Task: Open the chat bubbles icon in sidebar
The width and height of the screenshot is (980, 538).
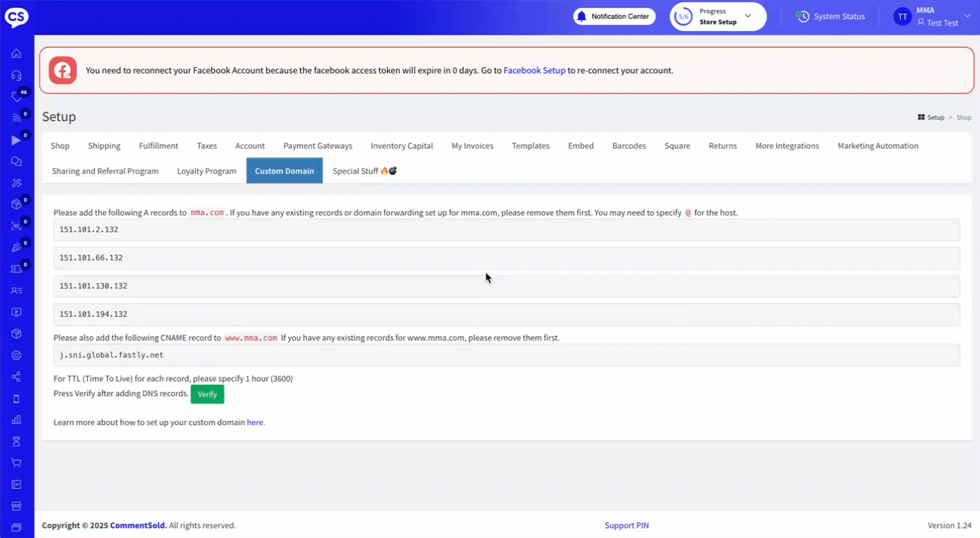Action: 16,161
